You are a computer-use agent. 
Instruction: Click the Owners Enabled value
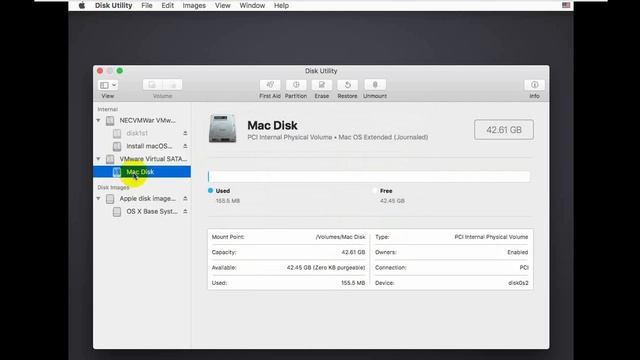[518, 252]
